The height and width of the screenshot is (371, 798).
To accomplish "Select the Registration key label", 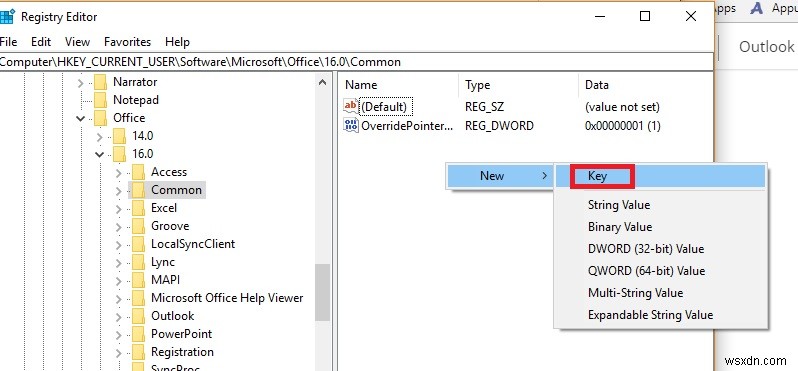I will tap(182, 352).
